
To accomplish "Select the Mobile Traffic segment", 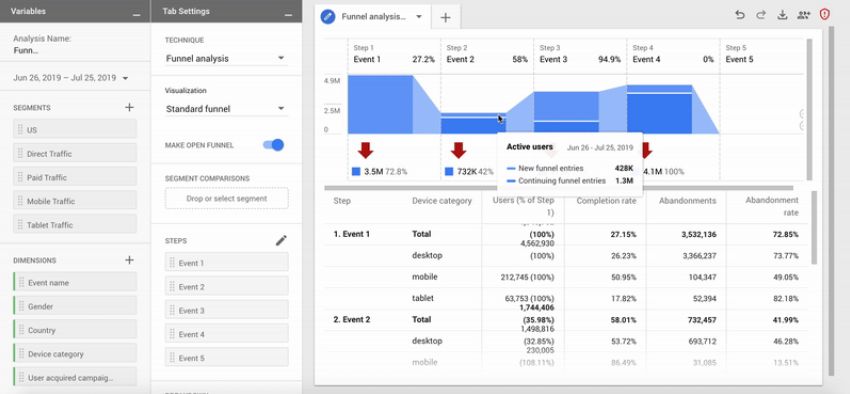I will pyautogui.click(x=75, y=201).
